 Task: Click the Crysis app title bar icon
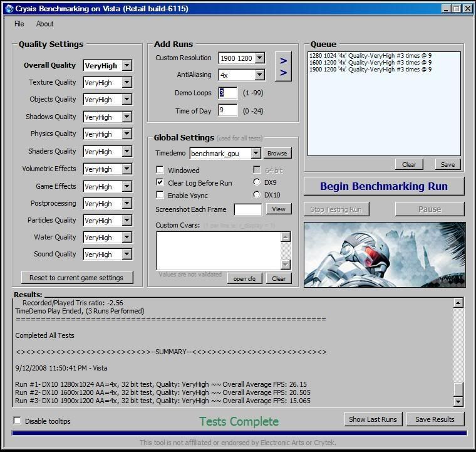[x=10, y=9]
